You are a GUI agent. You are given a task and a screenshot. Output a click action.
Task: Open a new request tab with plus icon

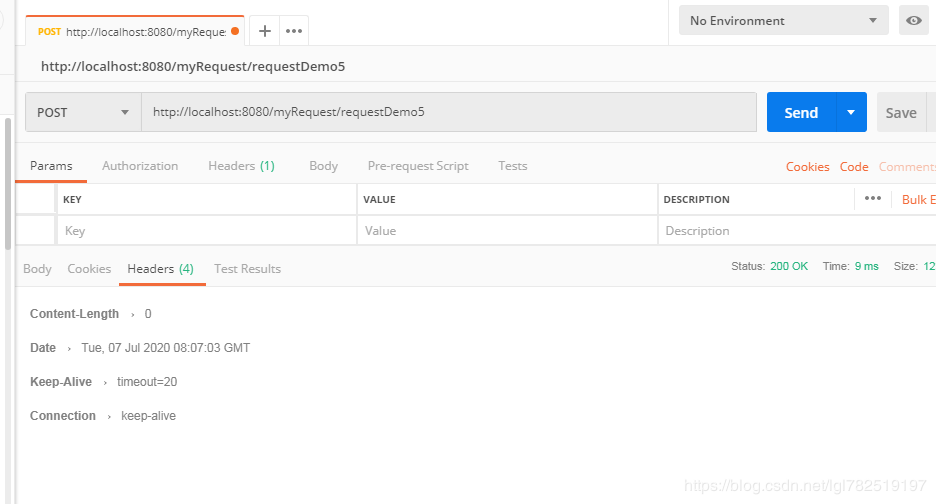(x=264, y=31)
